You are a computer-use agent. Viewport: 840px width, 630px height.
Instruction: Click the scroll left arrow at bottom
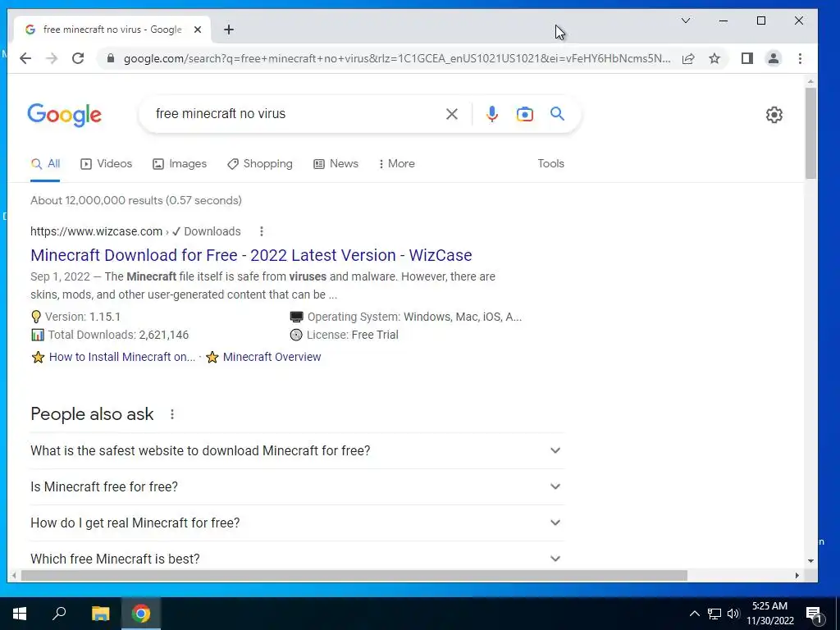pyautogui.click(x=14, y=576)
